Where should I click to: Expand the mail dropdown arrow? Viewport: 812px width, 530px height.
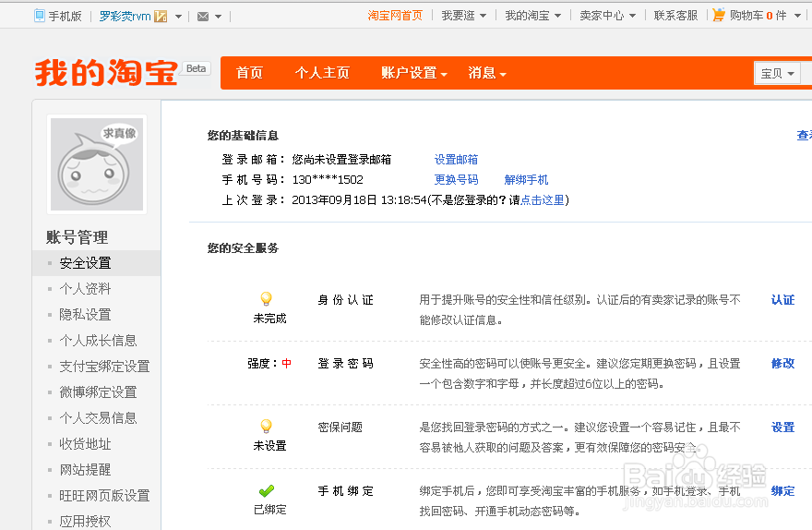click(x=218, y=17)
